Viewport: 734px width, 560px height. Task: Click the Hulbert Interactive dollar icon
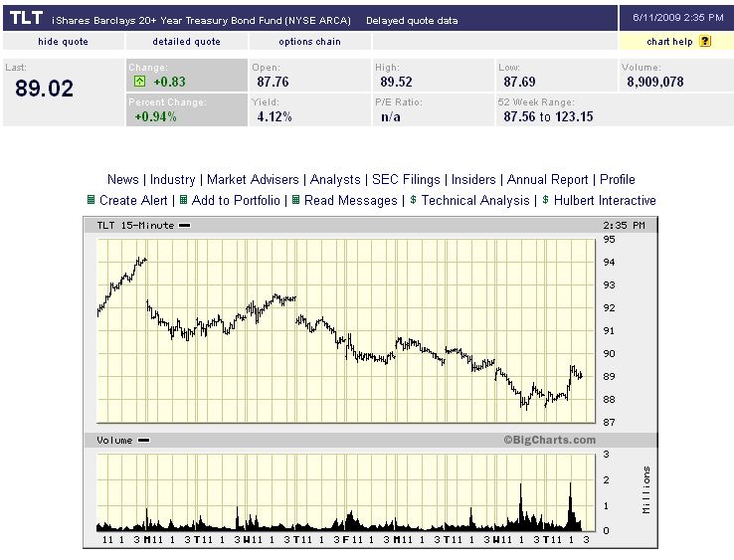(x=545, y=200)
